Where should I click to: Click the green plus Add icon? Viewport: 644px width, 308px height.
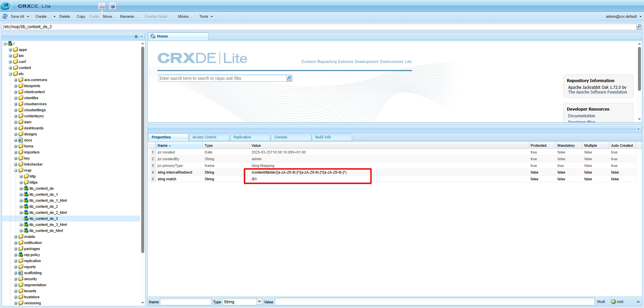(x=613, y=302)
